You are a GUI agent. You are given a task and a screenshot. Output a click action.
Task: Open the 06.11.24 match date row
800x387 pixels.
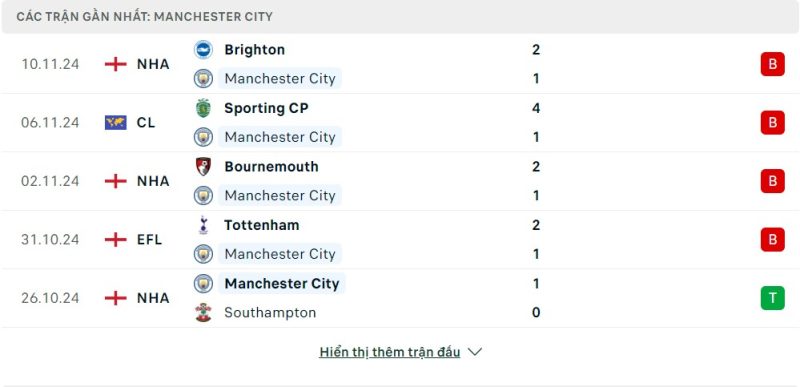point(400,122)
